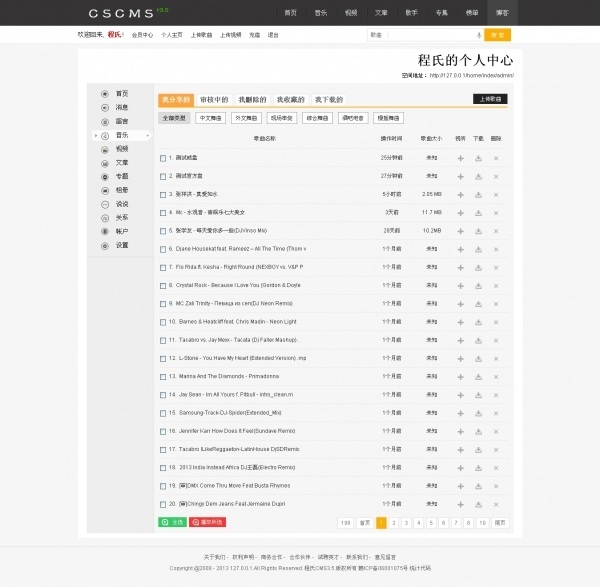Open 设置 settings in the left sidebar
Screen dimensions: 600x587
coord(121,245)
